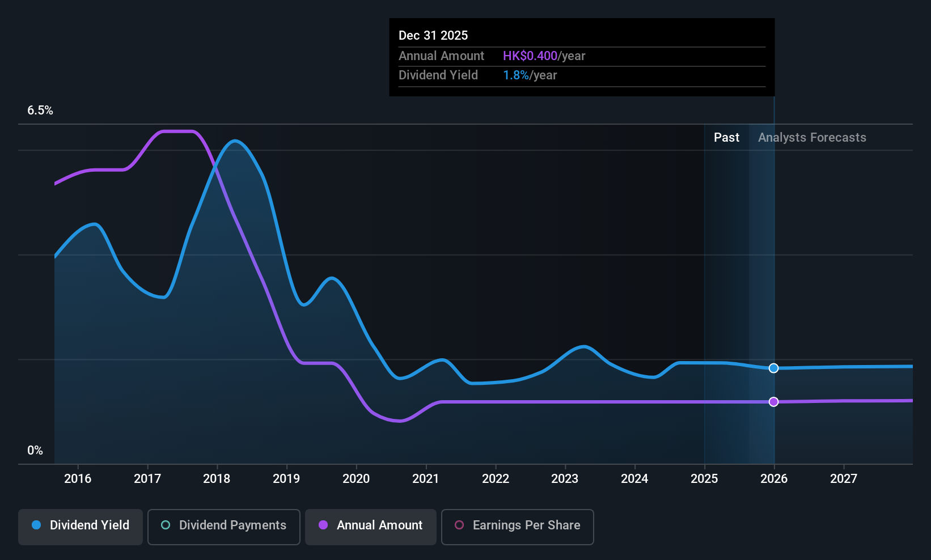
Task: Click the 6.5% y-axis label
Action: [x=40, y=111]
